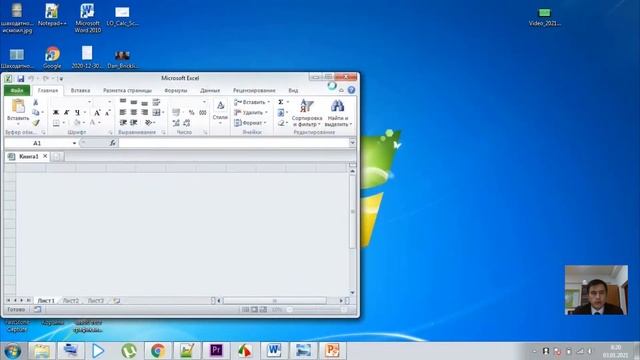Open Word from the taskbar
Image resolution: width=640 pixels, height=360 pixels.
(x=274, y=351)
